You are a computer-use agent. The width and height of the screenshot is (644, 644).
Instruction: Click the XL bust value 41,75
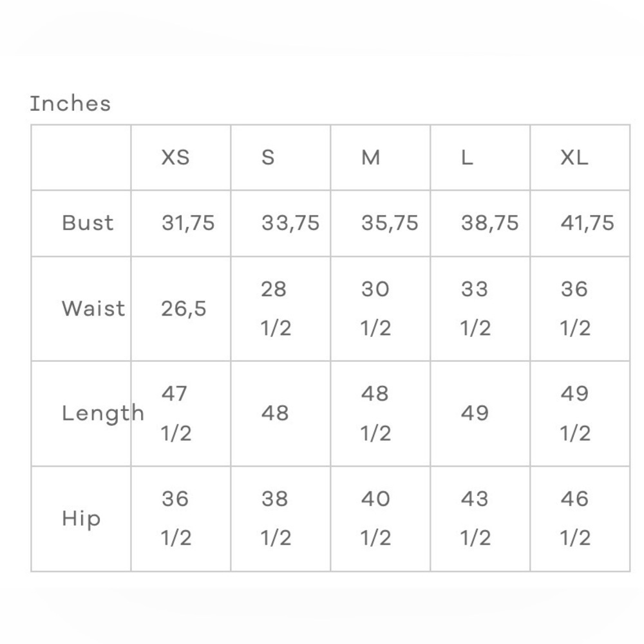pos(587,223)
